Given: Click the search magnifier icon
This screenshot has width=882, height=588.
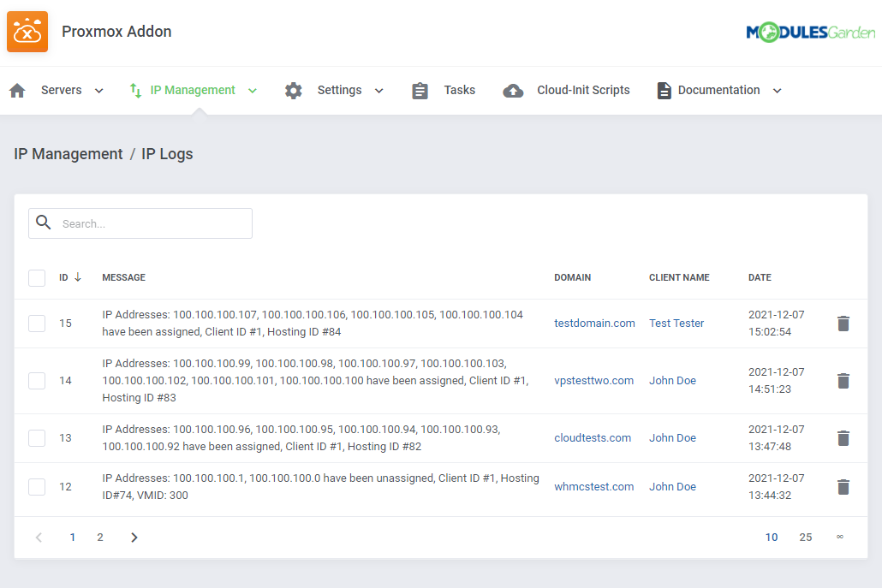Looking at the screenshot, I should tap(44, 223).
